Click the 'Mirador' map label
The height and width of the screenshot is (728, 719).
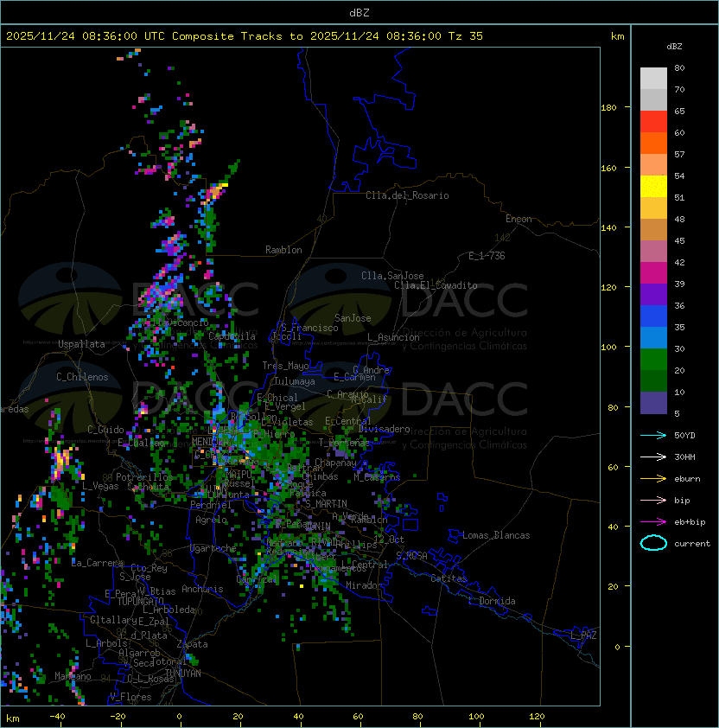click(365, 585)
